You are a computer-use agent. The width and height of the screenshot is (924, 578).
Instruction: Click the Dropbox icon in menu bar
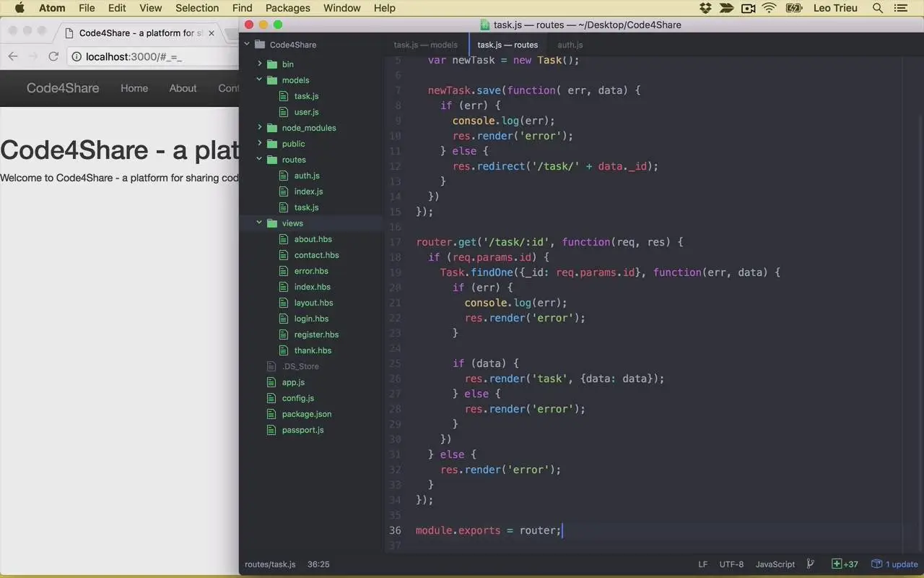[705, 8]
